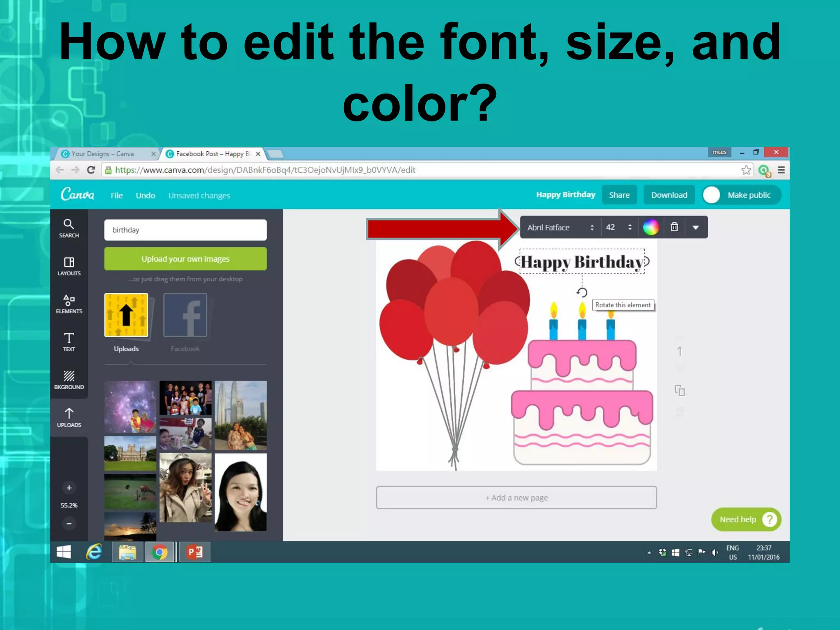Image resolution: width=840 pixels, height=630 pixels.
Task: Delete the selected text with trash icon
Action: 674,227
